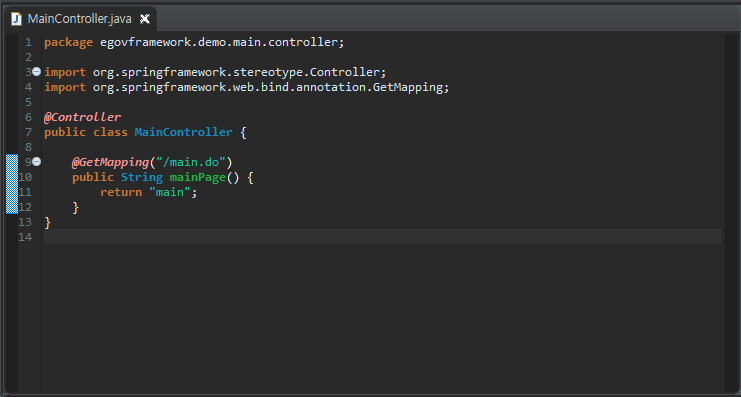Collapse the mainPage method fold at line 9

(37, 162)
